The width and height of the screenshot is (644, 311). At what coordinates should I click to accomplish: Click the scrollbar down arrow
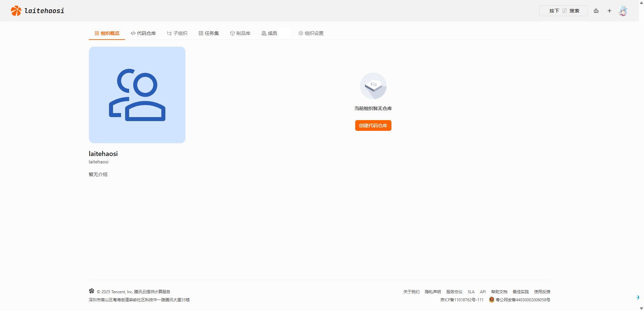pos(641,308)
